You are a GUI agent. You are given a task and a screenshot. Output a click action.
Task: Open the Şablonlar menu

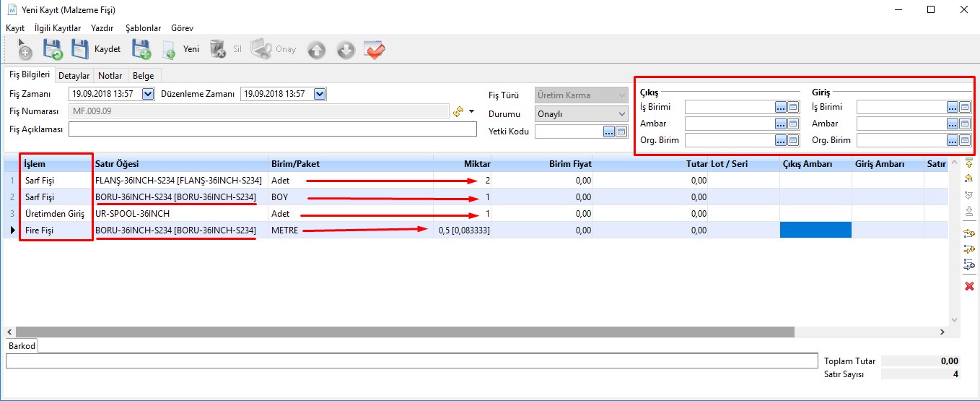point(143,27)
